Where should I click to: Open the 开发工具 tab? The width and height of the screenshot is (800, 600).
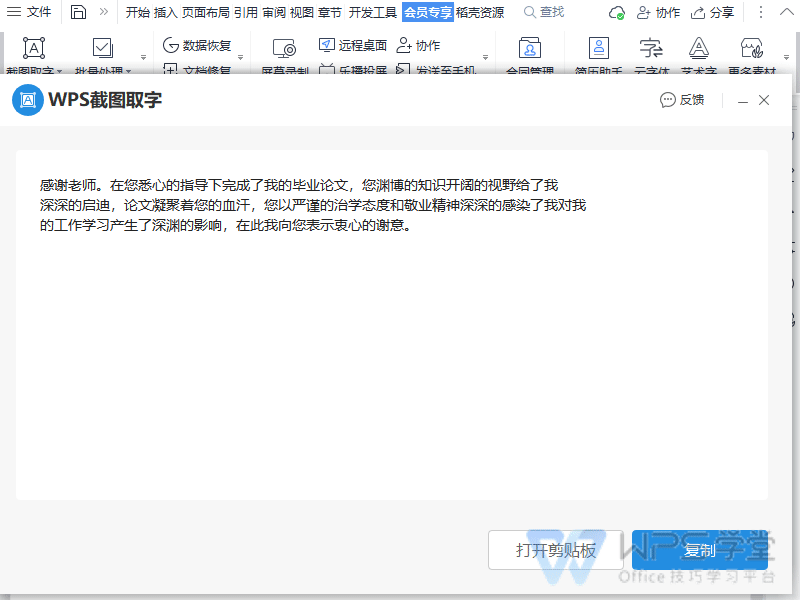(372, 12)
